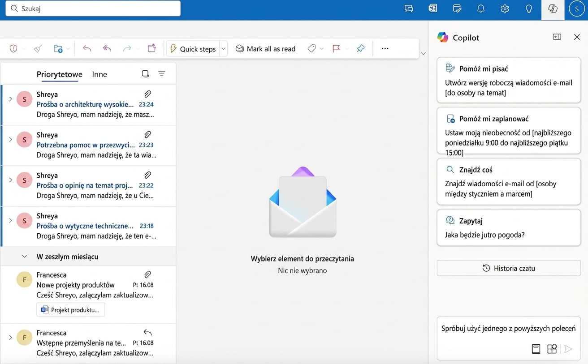Expand the Prośba o opinię conversation

[10, 180]
